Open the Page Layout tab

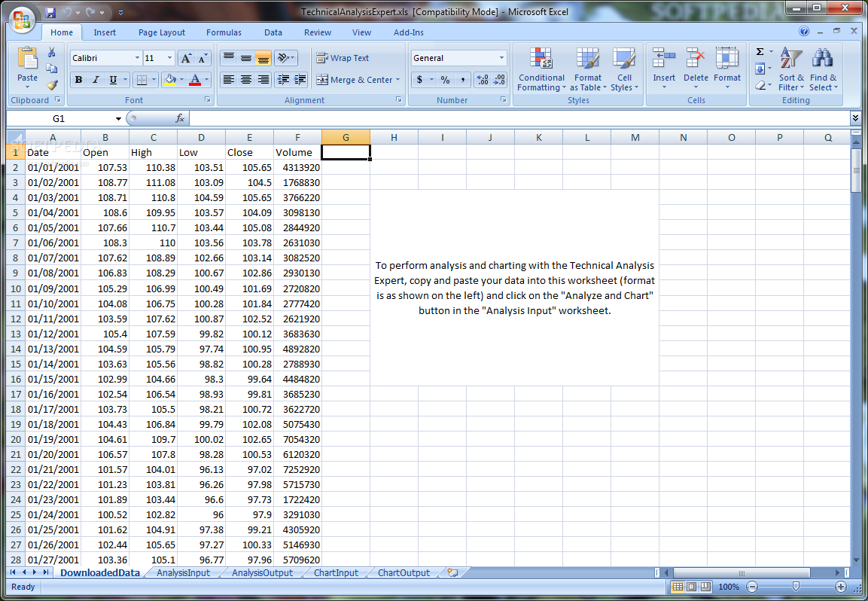click(x=162, y=32)
